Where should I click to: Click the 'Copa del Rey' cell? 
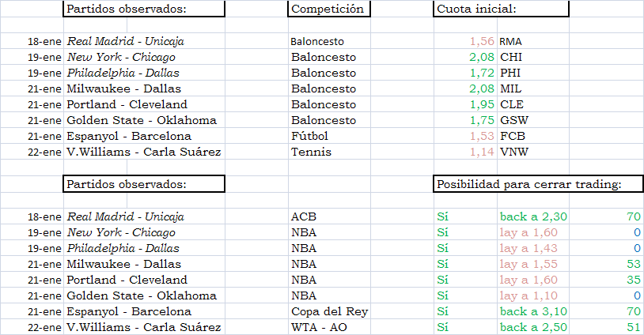(329, 311)
